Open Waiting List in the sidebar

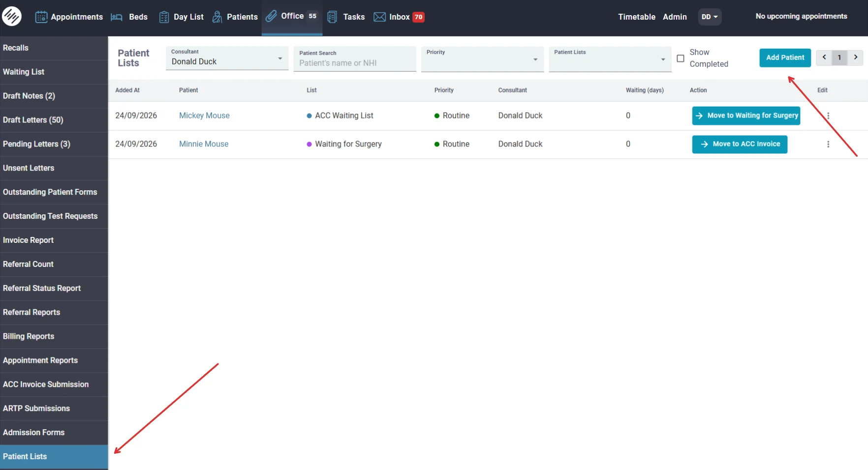tap(54, 72)
